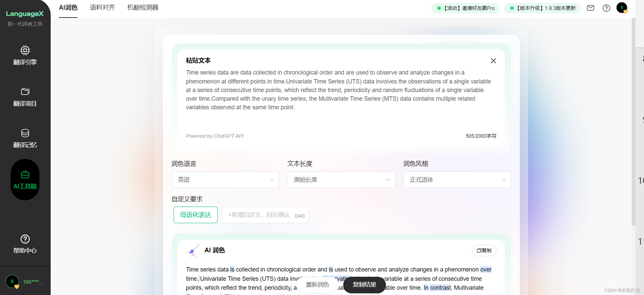Switch to the 语料对齐 tab
644x295 pixels.
(x=102, y=8)
